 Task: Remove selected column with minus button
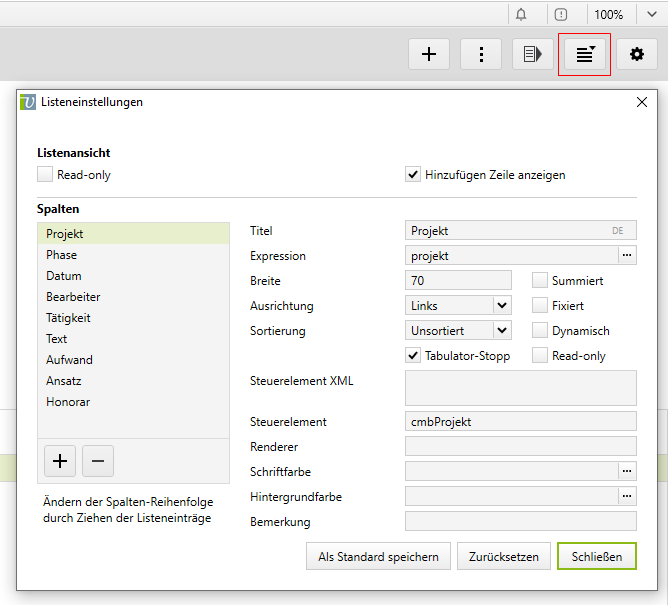(x=98, y=461)
